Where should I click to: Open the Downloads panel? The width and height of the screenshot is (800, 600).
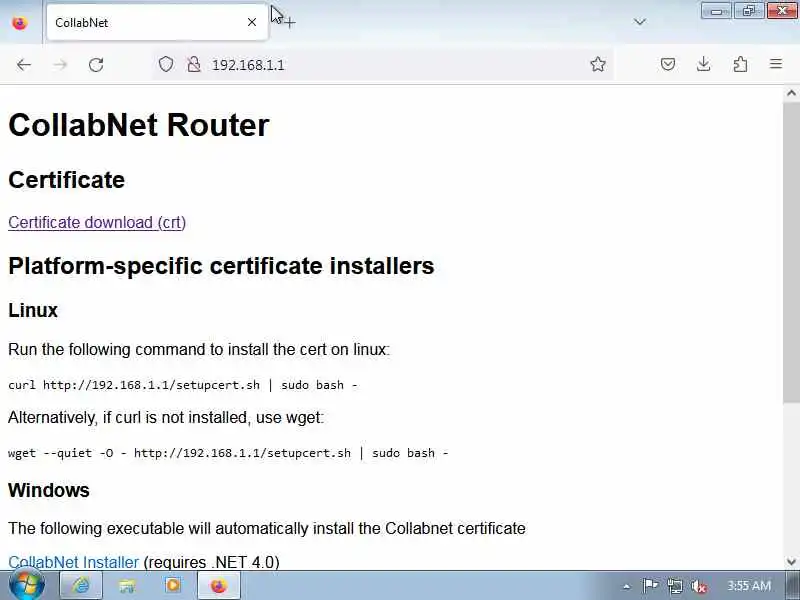coord(704,64)
